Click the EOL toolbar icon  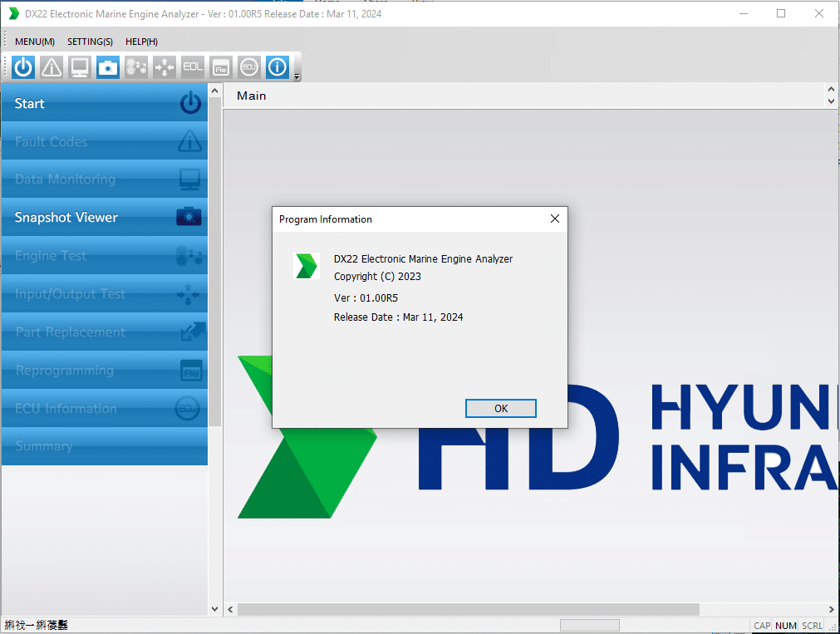pos(193,67)
